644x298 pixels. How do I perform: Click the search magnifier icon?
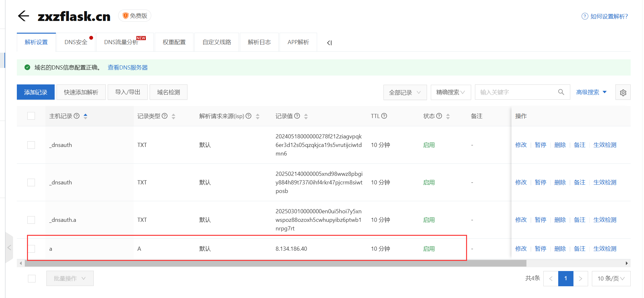tap(561, 92)
